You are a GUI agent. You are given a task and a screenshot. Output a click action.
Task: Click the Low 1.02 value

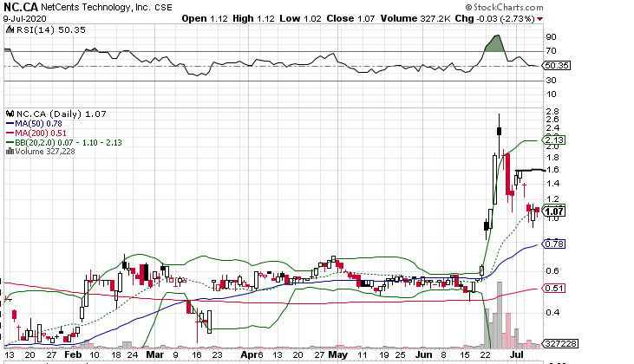300,18
